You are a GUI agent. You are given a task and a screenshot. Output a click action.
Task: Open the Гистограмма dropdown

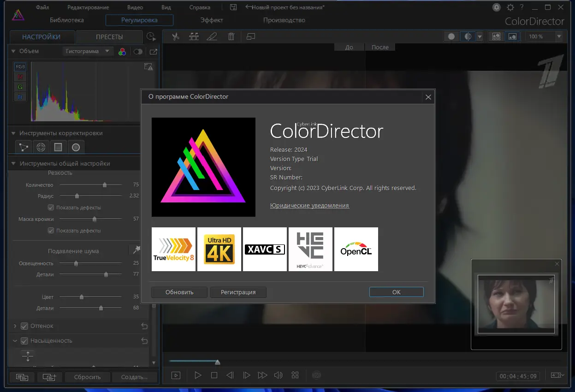point(88,51)
